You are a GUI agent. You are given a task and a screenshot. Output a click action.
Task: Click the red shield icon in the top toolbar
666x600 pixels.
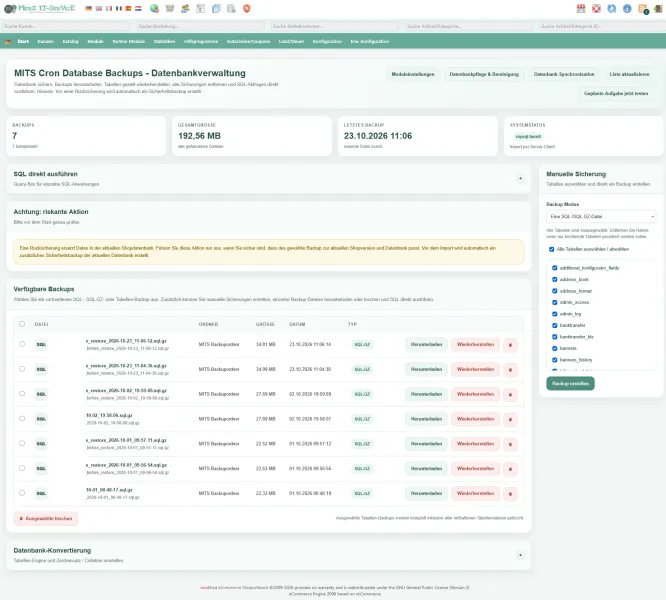tap(247, 8)
